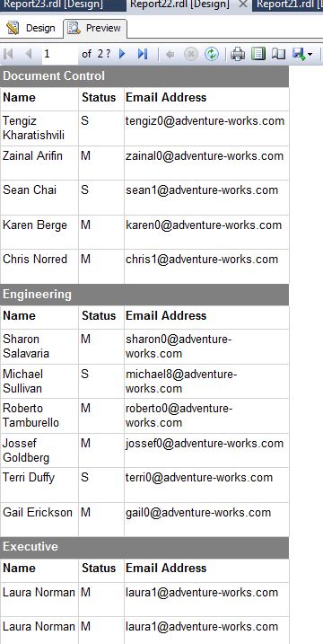Open export format dropdown
This screenshot has height=644, width=323.
tap(302, 54)
